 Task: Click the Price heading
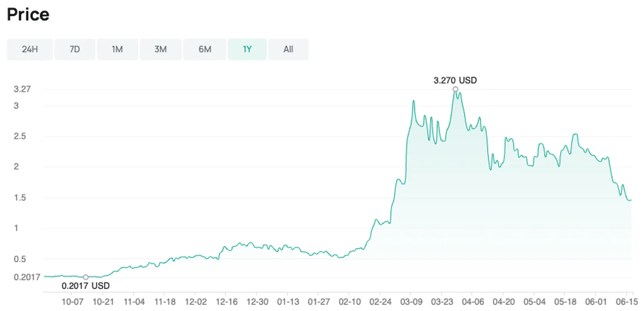(x=28, y=15)
